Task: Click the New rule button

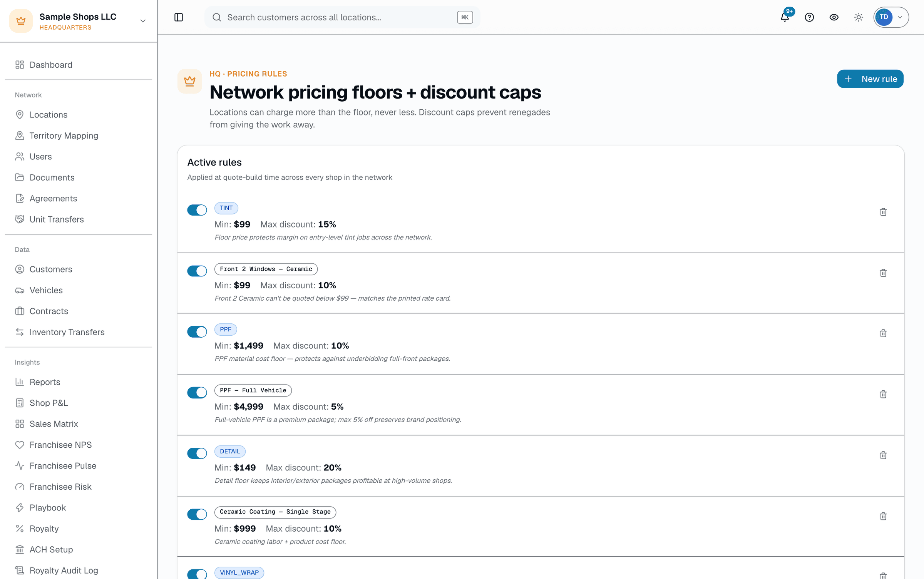Action: [x=870, y=79]
